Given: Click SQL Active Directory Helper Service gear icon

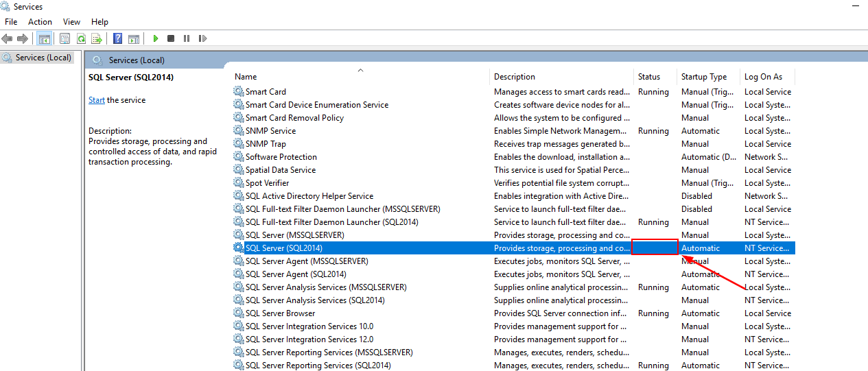Looking at the screenshot, I should (x=239, y=196).
